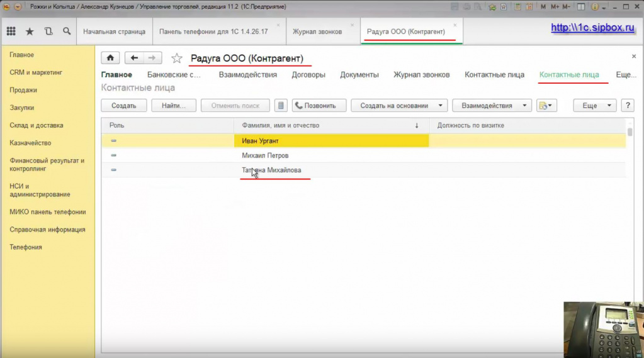This screenshot has width=644, height=358.
Task: Click the search magnifier icon
Action: (67, 31)
